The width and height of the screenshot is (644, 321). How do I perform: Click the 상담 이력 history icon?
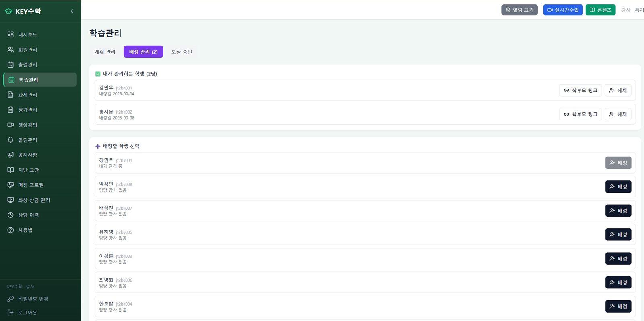10,215
